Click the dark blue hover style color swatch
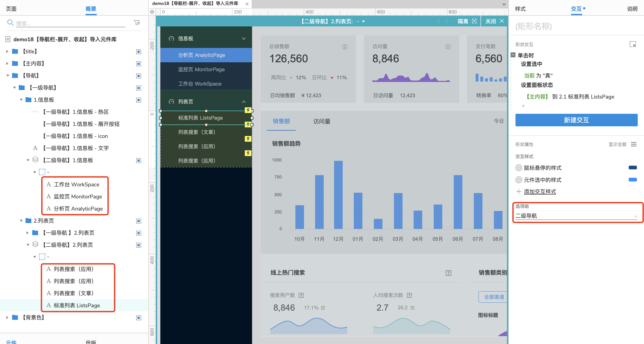644x344 pixels. click(x=633, y=168)
